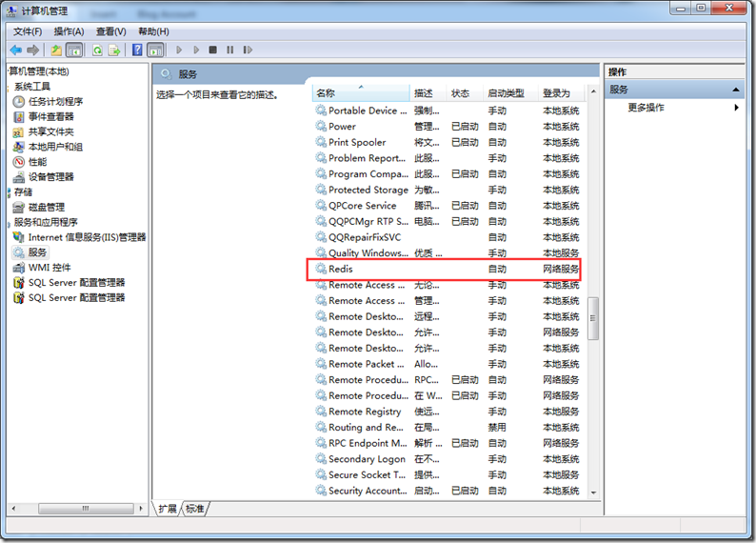The width and height of the screenshot is (756, 543).
Task: Toggle the Show/Hide console tree toolbar icon
Action: [74, 50]
